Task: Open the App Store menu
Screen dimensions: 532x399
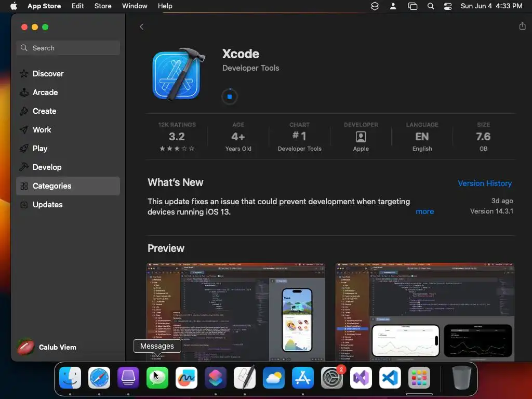Action: point(44,6)
